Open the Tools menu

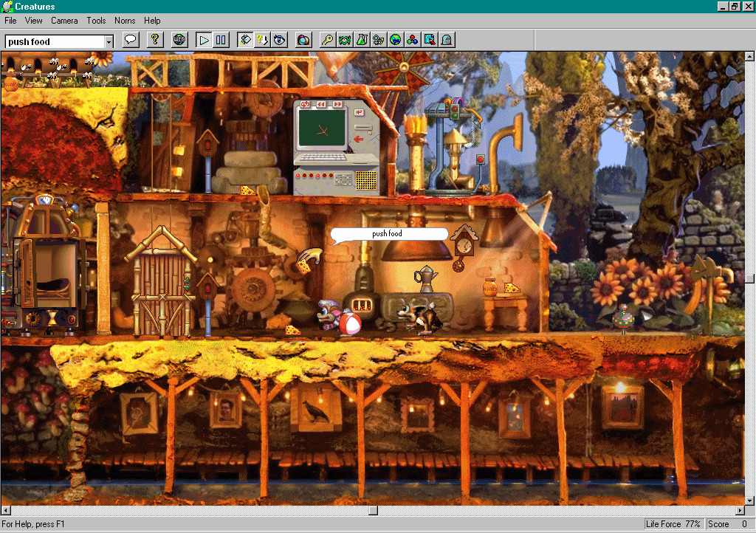[96, 21]
